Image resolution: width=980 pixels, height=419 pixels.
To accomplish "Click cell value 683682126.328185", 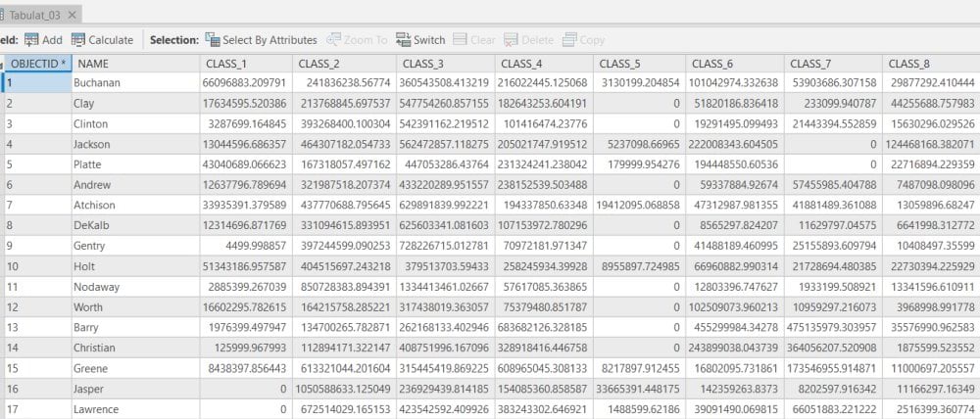I will coord(543,328).
